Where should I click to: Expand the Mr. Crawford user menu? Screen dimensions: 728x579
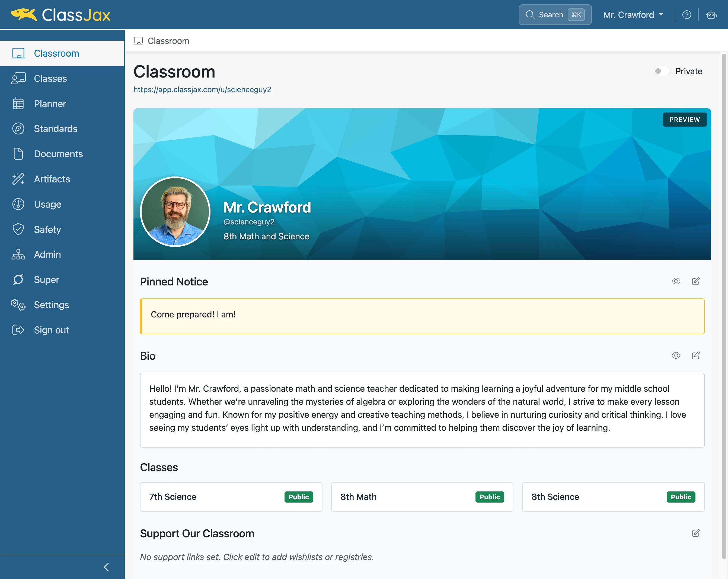[x=633, y=15]
